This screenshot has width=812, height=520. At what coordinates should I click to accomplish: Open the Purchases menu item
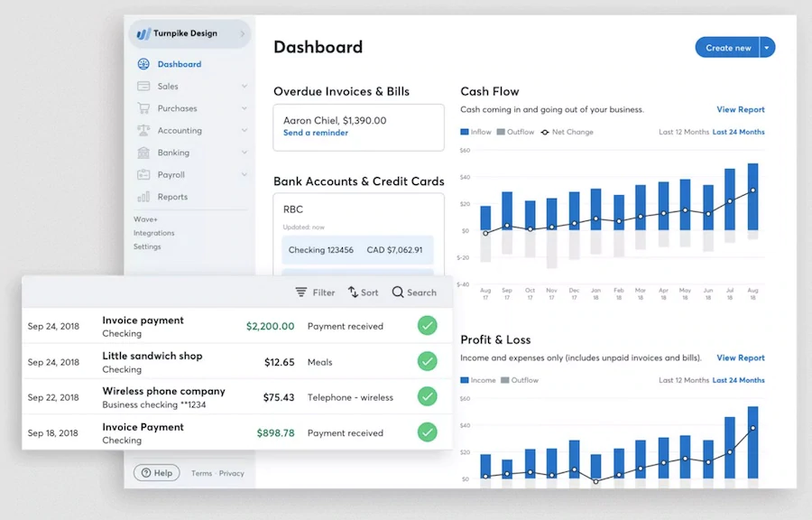(x=177, y=108)
